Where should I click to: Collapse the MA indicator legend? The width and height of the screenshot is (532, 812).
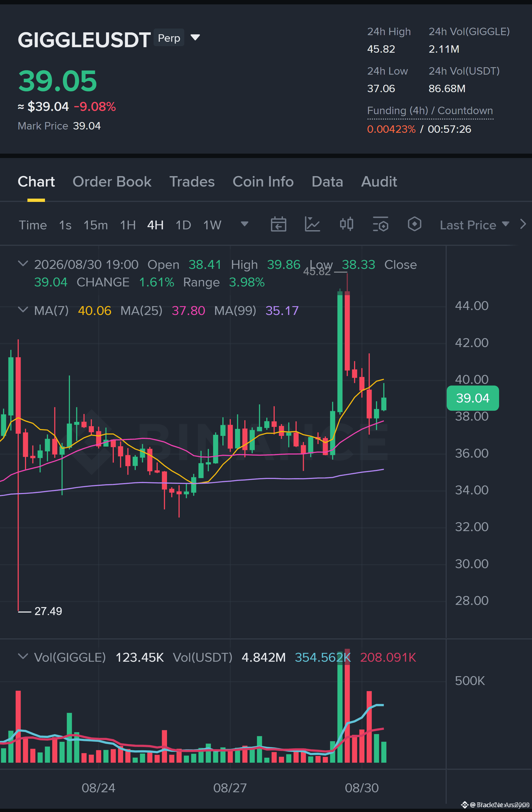[x=23, y=309]
